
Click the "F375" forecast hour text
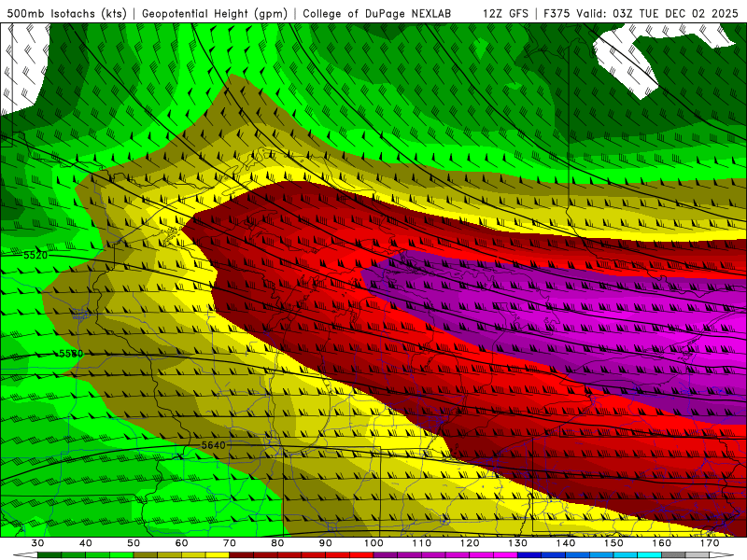557,14
